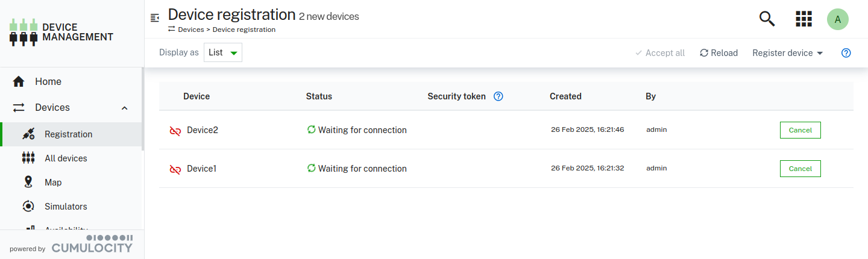868x259 pixels.
Task: Open the search magnifier icon
Action: [767, 19]
